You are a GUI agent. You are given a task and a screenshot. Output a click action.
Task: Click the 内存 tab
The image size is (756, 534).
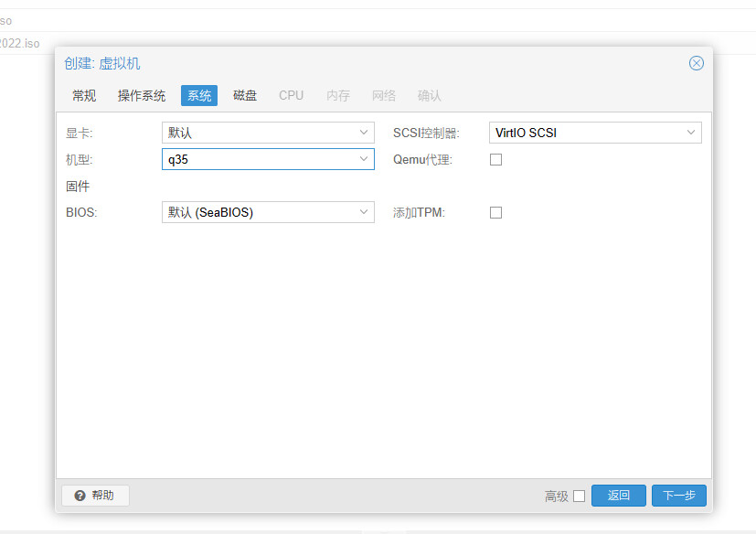click(338, 95)
